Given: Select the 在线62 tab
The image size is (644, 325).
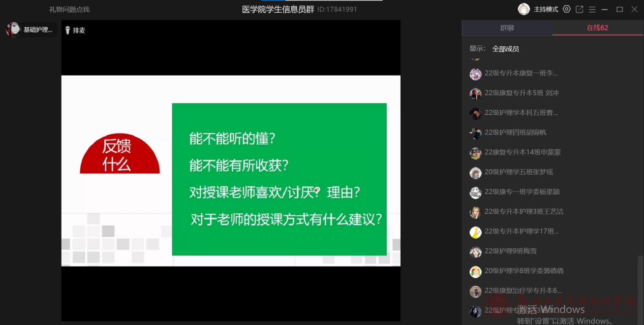Looking at the screenshot, I should coord(597,28).
